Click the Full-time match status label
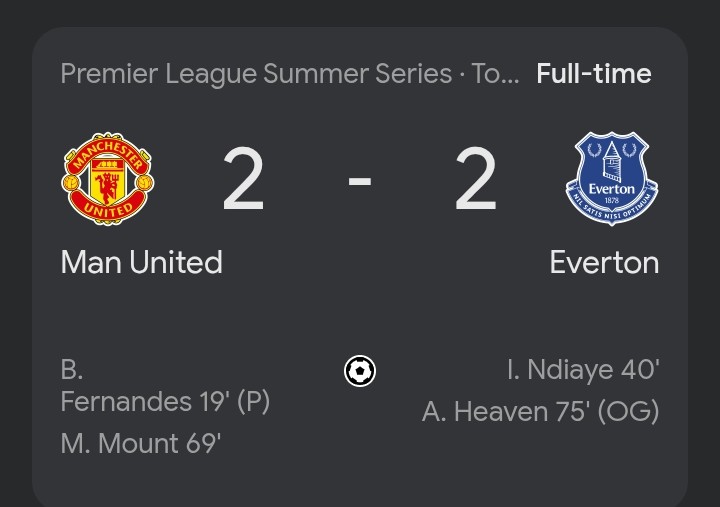720x507 pixels. click(x=594, y=73)
